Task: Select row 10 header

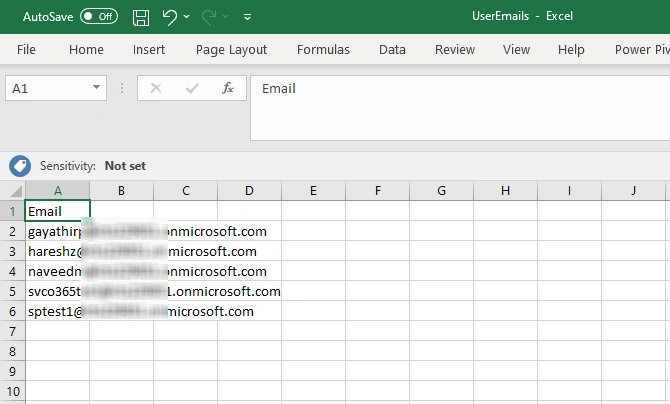Action: click(12, 391)
